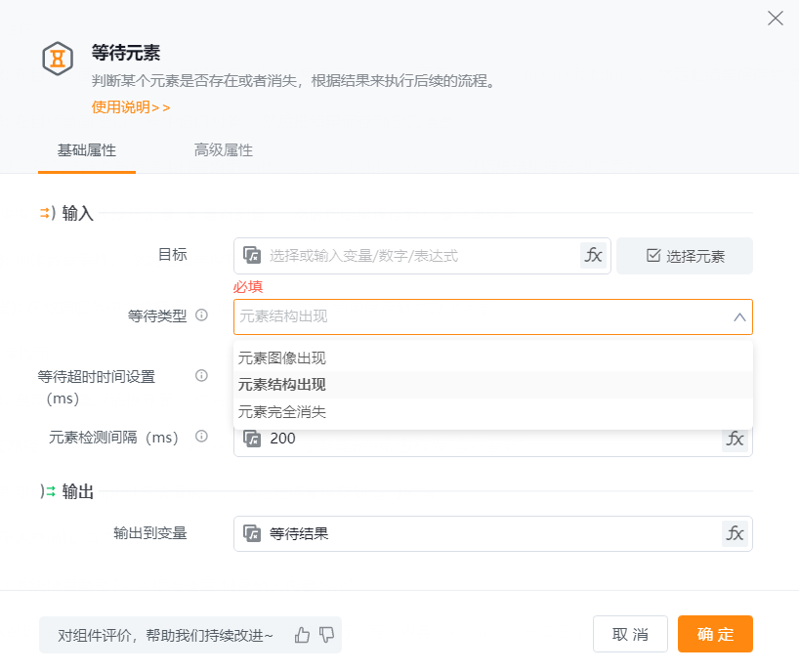The height and width of the screenshot is (672, 799).
Task: Open the 使用说明 link
Action: pos(131,107)
